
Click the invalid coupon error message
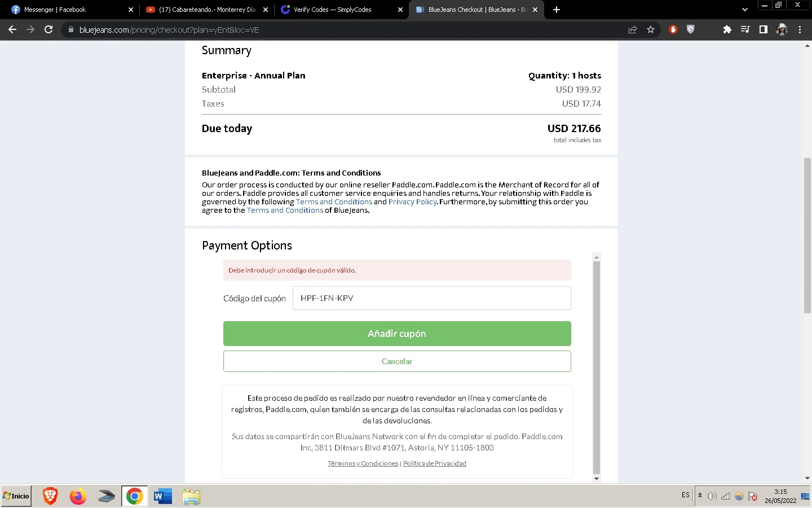point(397,270)
